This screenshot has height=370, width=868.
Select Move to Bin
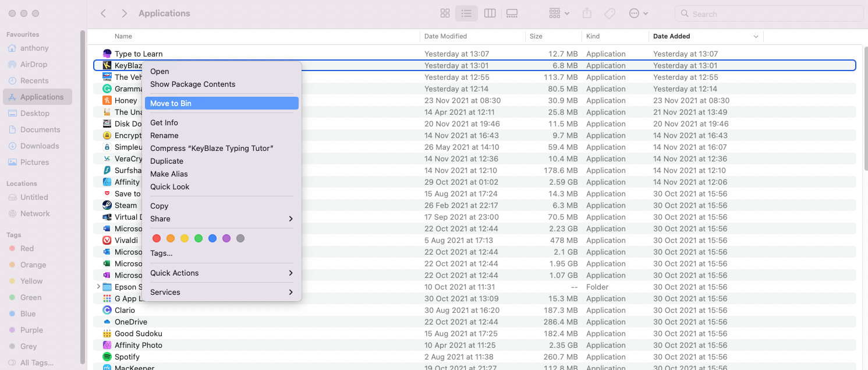tap(222, 104)
